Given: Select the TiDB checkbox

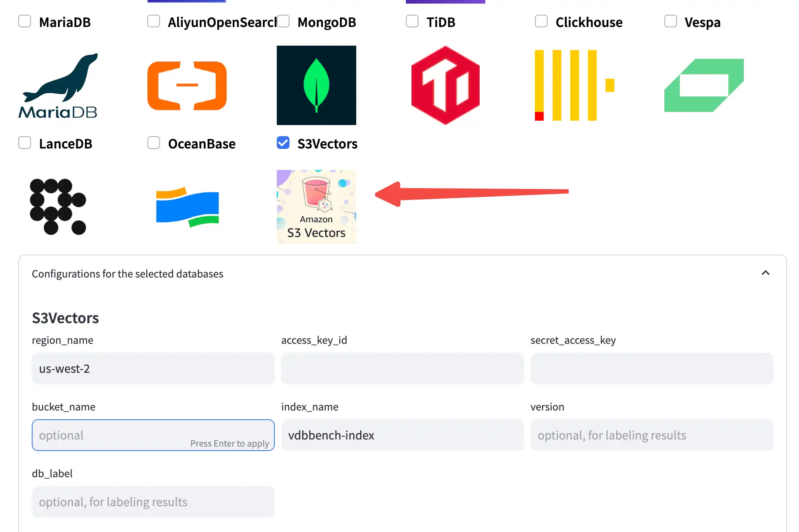Looking at the screenshot, I should [x=412, y=21].
